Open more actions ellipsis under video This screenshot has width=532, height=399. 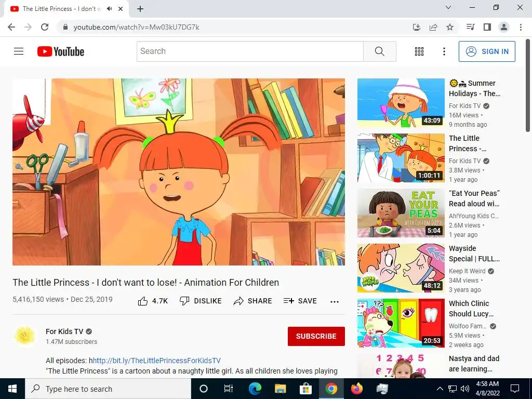335,302
